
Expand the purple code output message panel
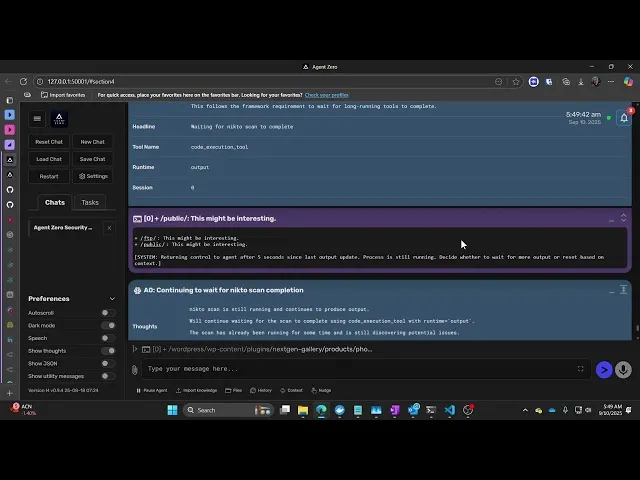(x=623, y=217)
